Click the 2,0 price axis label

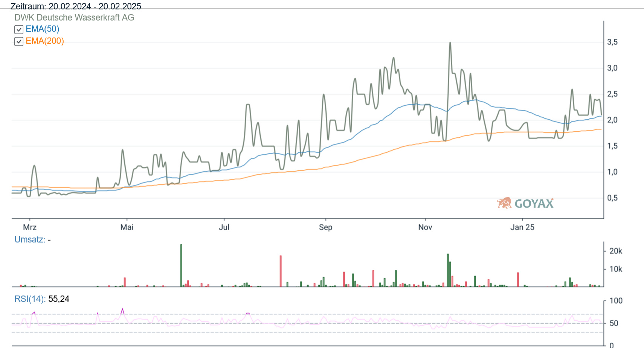612,120
